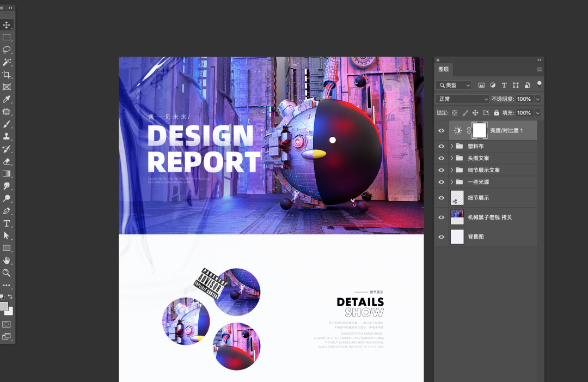Toggle Quick Mask mode
This screenshot has width=588, height=382.
click(7, 324)
